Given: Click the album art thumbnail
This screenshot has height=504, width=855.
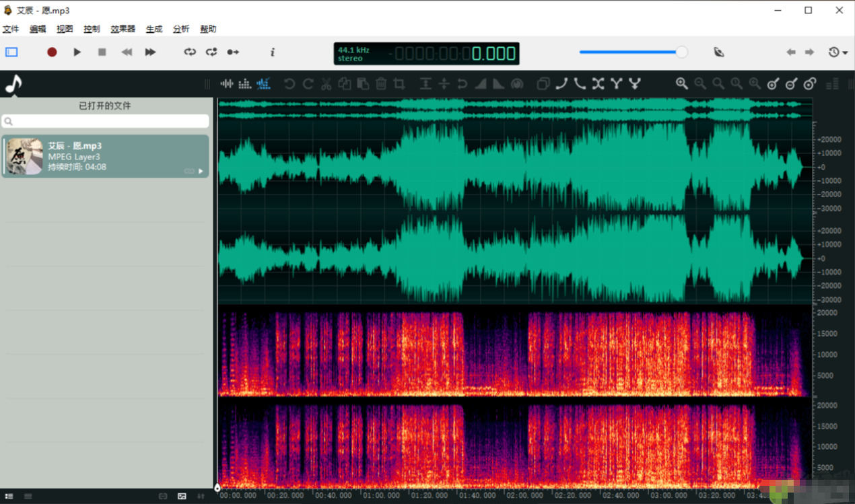Looking at the screenshot, I should click(x=24, y=156).
